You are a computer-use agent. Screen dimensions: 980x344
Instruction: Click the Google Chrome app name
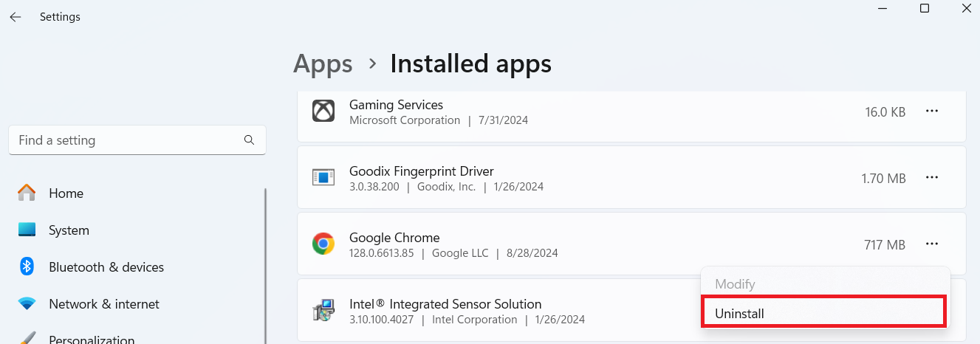click(394, 238)
